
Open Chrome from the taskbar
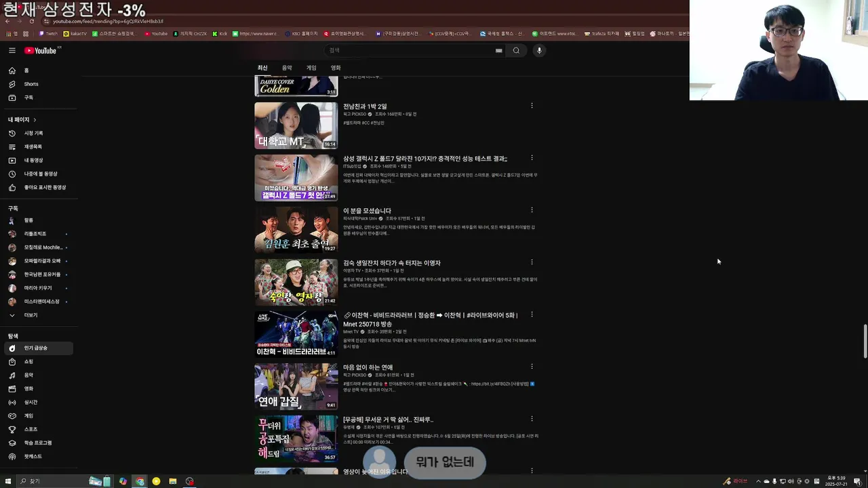pos(140,481)
